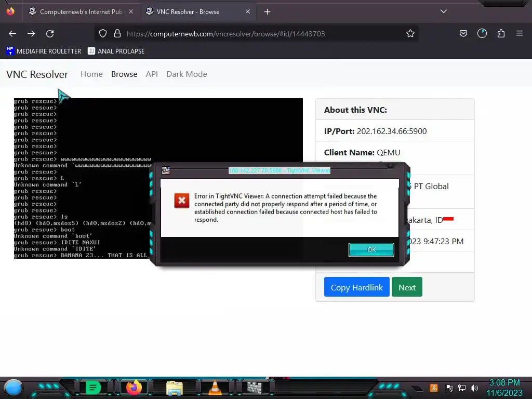The width and height of the screenshot is (532, 399).
Task: Switch to Computernewb's Internet Pub tab
Action: 81,12
